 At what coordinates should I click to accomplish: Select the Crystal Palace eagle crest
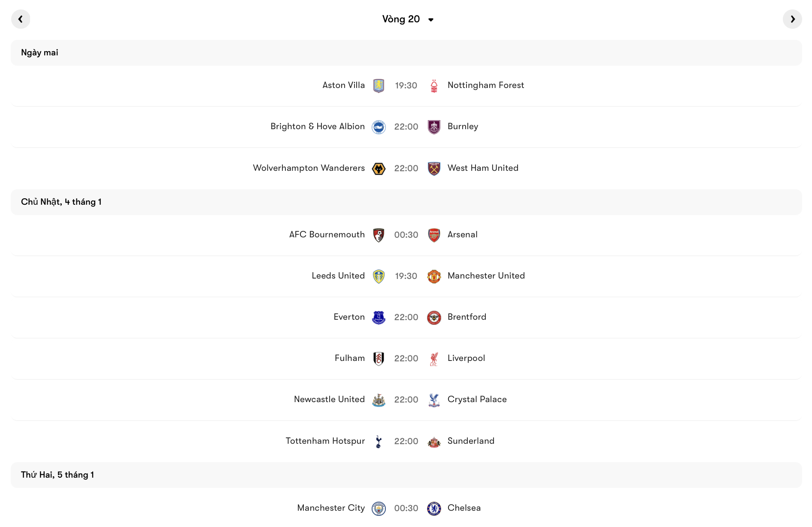pyautogui.click(x=434, y=399)
